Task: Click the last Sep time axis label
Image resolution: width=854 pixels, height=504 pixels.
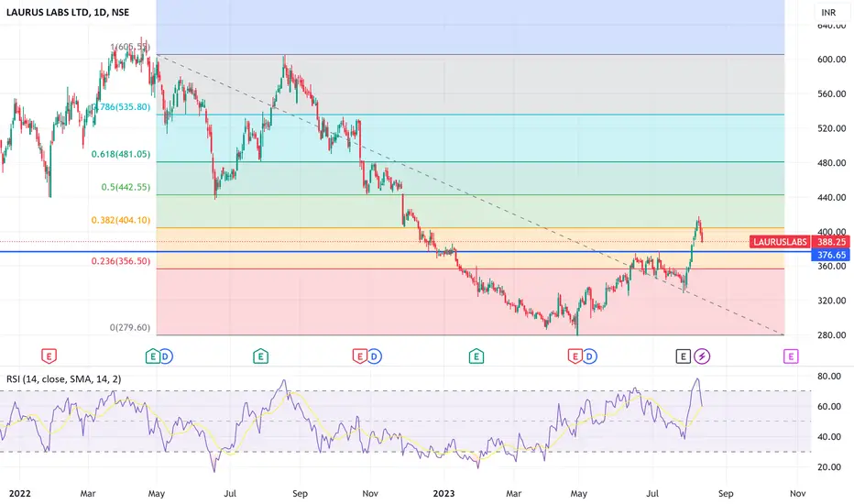Action: tap(726, 493)
